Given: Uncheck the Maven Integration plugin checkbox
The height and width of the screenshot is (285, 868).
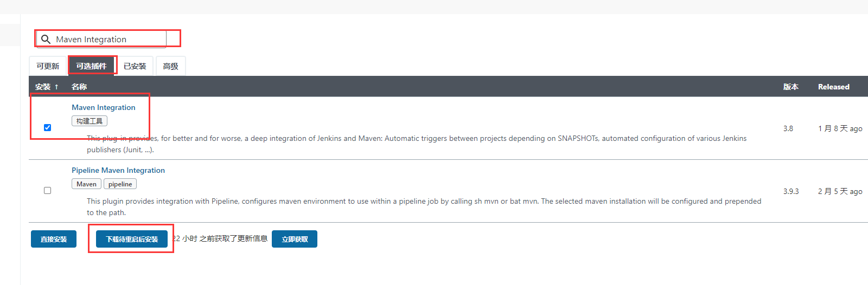Looking at the screenshot, I should coord(47,128).
